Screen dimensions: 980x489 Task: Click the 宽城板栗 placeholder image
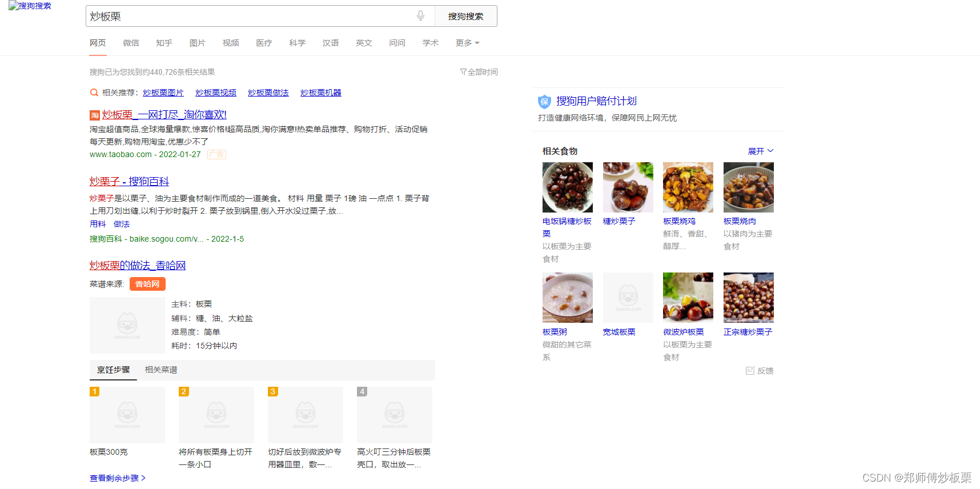point(628,298)
